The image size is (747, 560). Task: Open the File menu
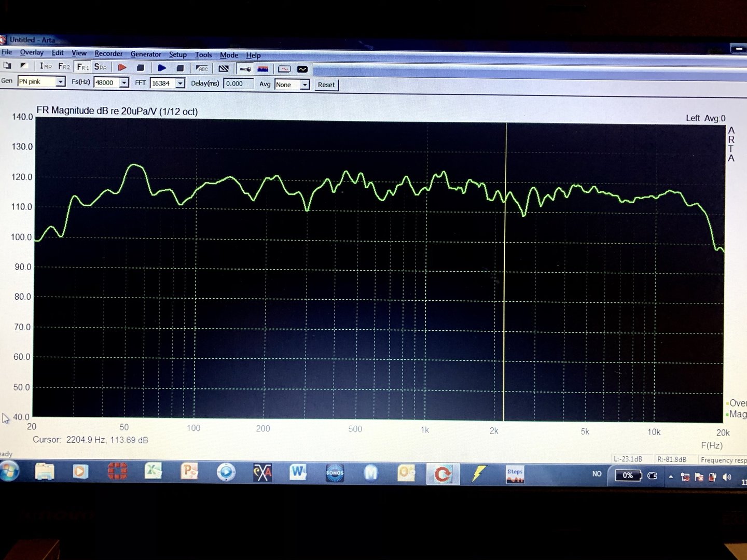click(x=7, y=52)
